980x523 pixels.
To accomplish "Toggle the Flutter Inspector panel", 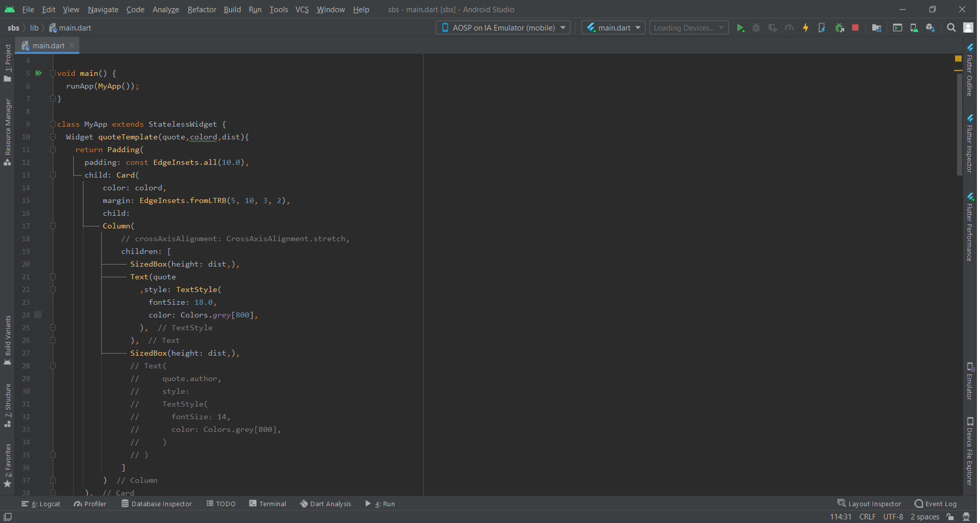I will coord(970,143).
